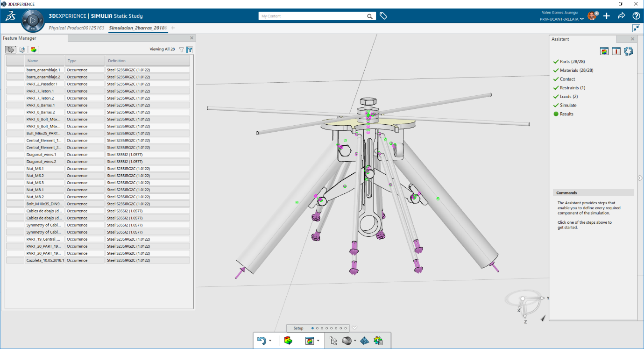Select PART_8_Barras.2 row
The image size is (644, 349).
point(98,112)
